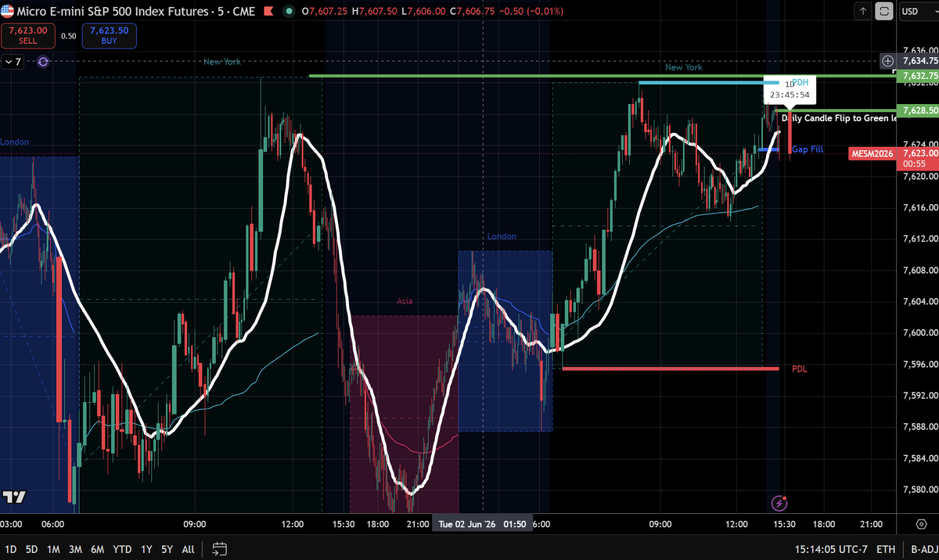Viewport: 939px width, 560px height.
Task: Click the 7,580.00 price axis label
Action: pyautogui.click(x=920, y=490)
